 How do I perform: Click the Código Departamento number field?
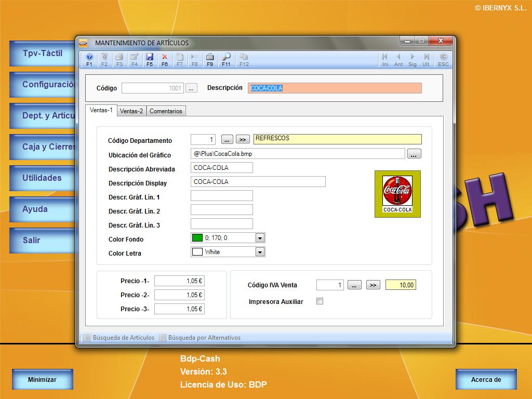[x=203, y=139]
